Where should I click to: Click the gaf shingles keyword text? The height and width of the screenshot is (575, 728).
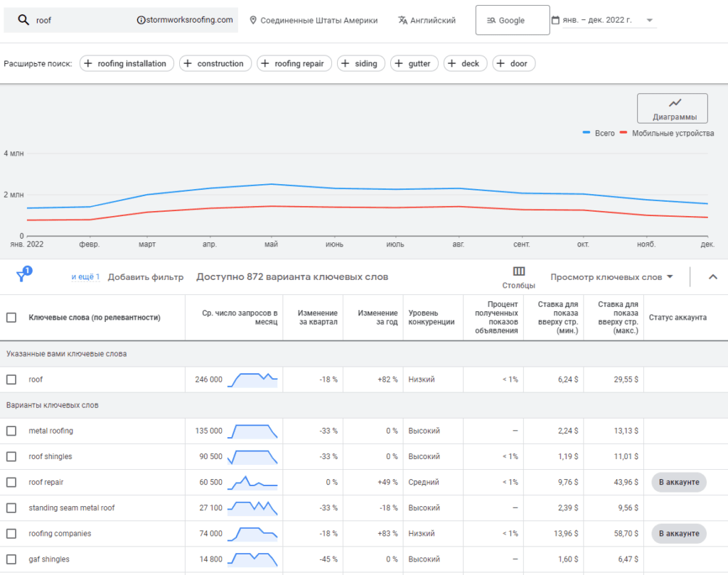[49, 559]
